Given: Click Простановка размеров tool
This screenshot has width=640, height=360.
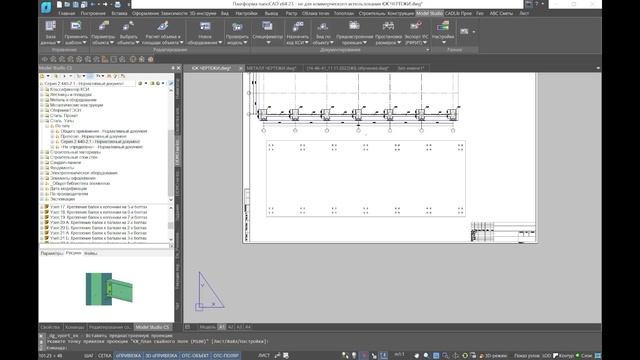Looking at the screenshot, I should [x=388, y=32].
